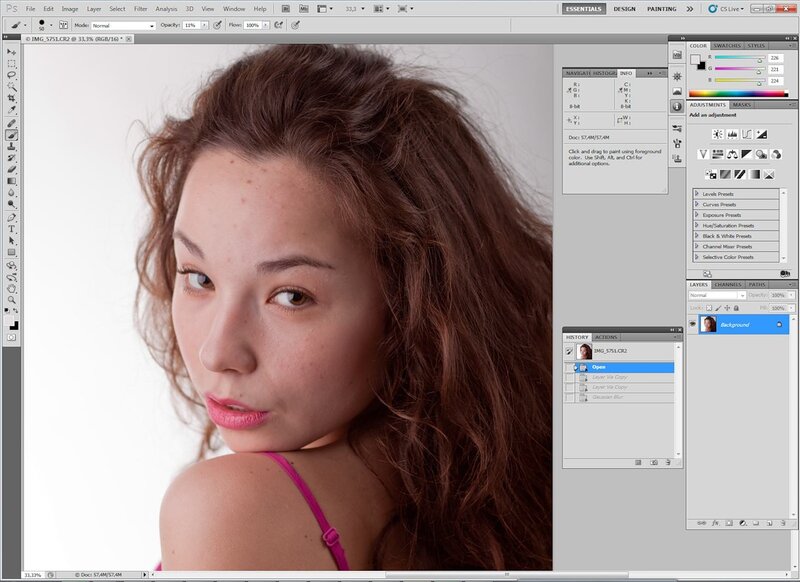Open the Image menu

(70, 9)
